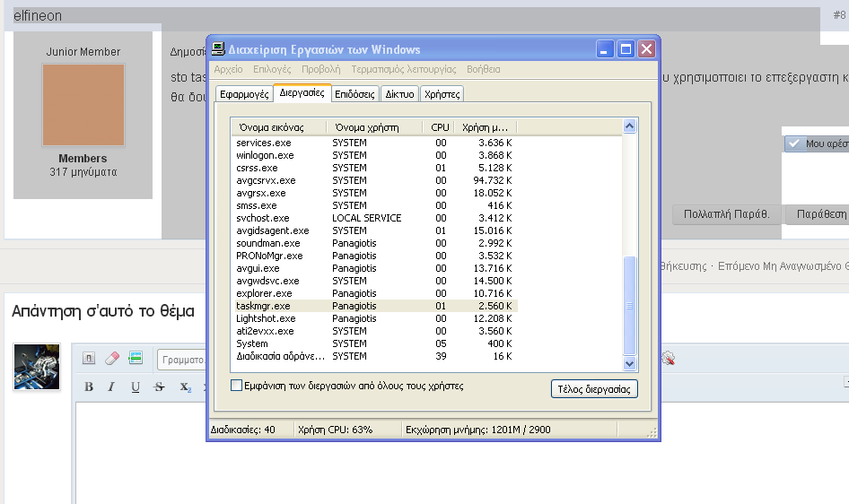This screenshot has width=849, height=504.
Task: Select the avgwdsvc.exe process row
Action: coord(374,281)
